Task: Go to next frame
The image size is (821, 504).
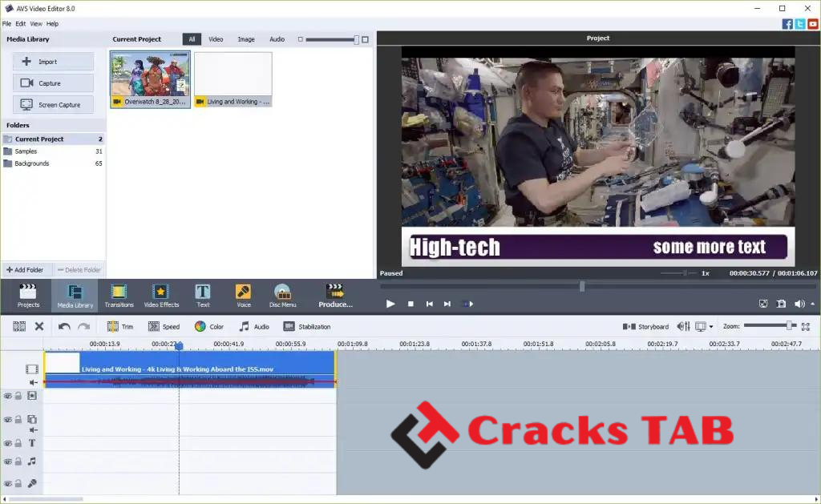Action: (447, 304)
